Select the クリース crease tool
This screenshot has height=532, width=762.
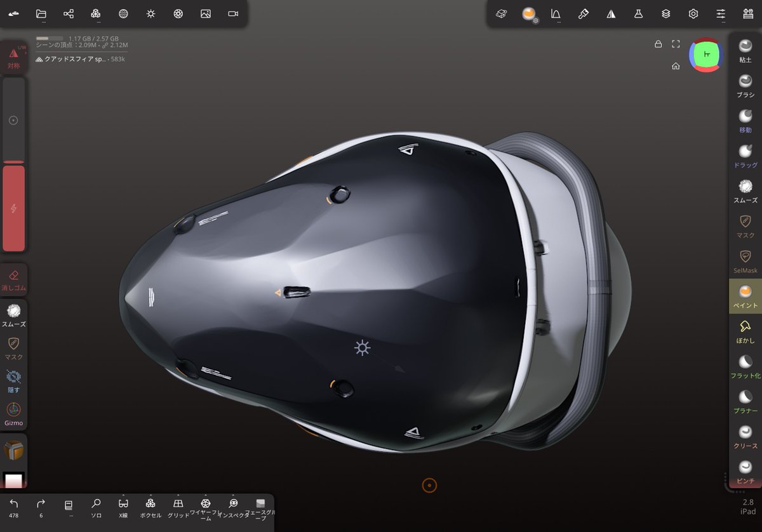[745, 437]
